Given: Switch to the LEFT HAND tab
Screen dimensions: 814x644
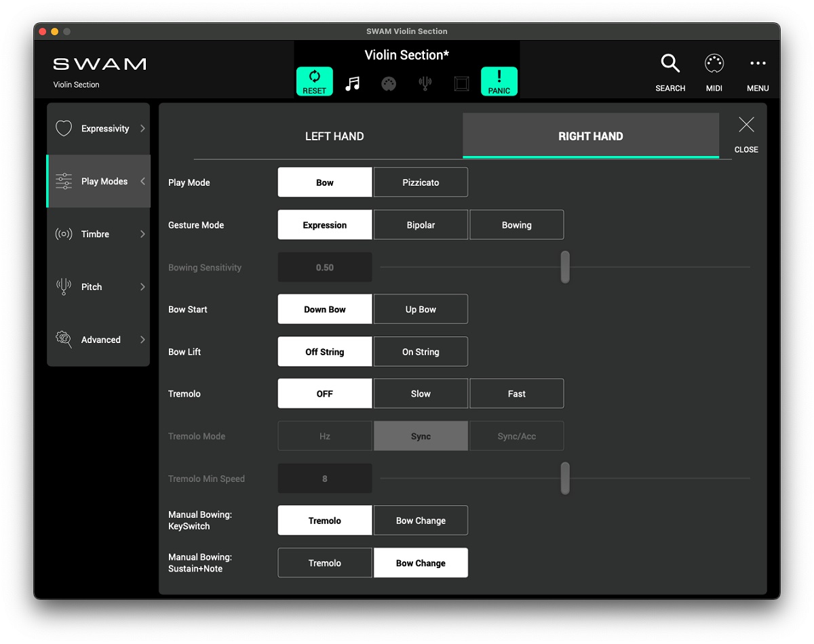Looking at the screenshot, I should [334, 136].
